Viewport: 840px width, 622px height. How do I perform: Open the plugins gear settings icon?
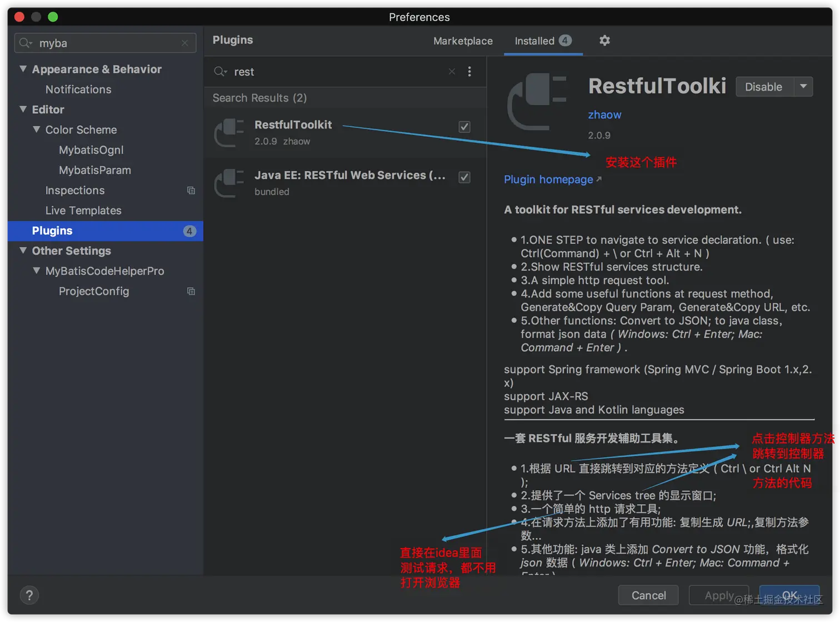pyautogui.click(x=604, y=41)
